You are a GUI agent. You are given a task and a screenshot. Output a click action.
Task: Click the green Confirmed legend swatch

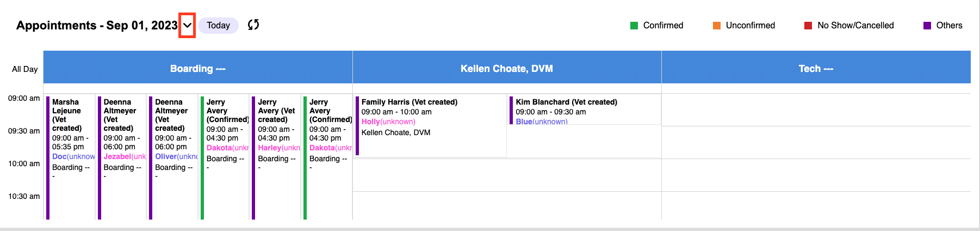click(634, 26)
